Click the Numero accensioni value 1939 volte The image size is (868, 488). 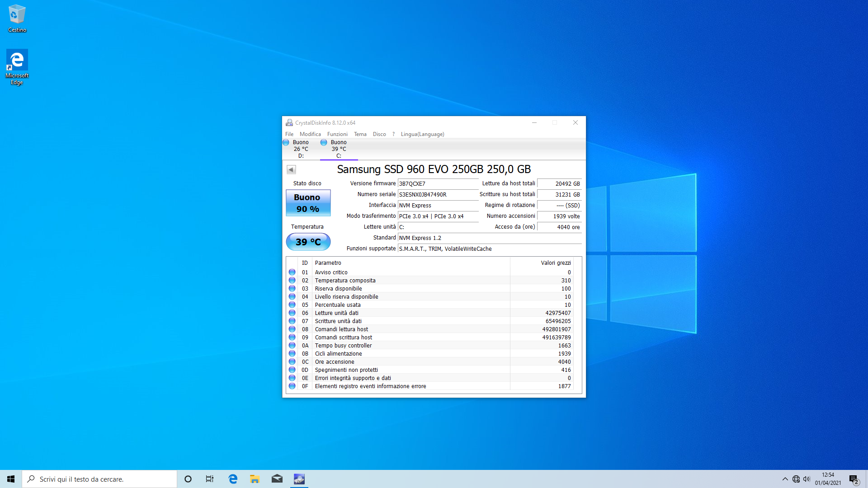tap(559, 216)
